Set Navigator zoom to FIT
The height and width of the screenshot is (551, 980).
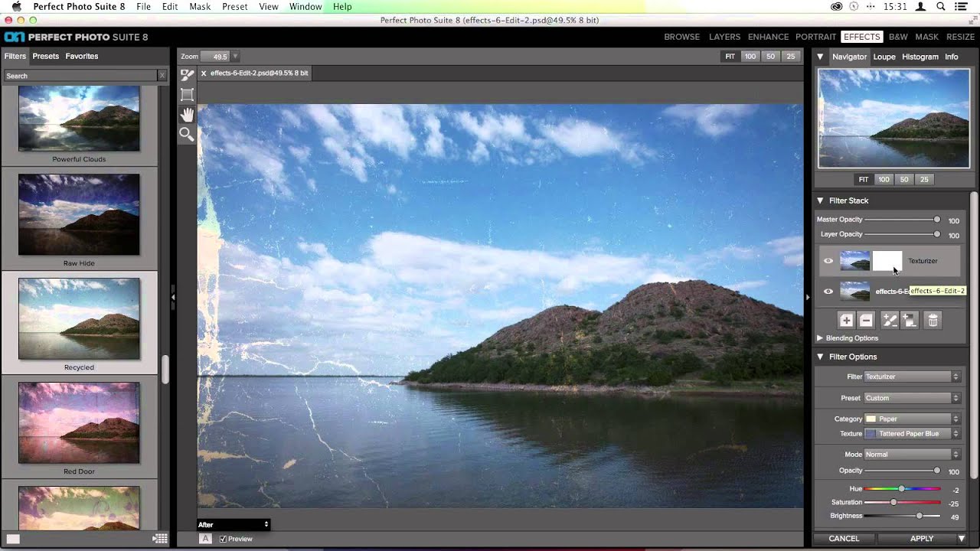pos(864,180)
